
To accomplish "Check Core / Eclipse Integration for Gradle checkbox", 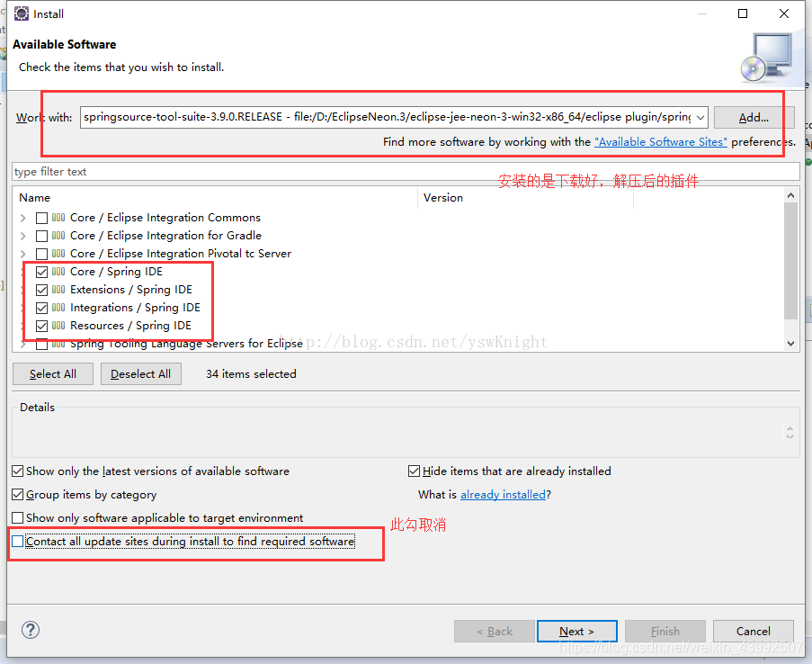I will click(42, 236).
